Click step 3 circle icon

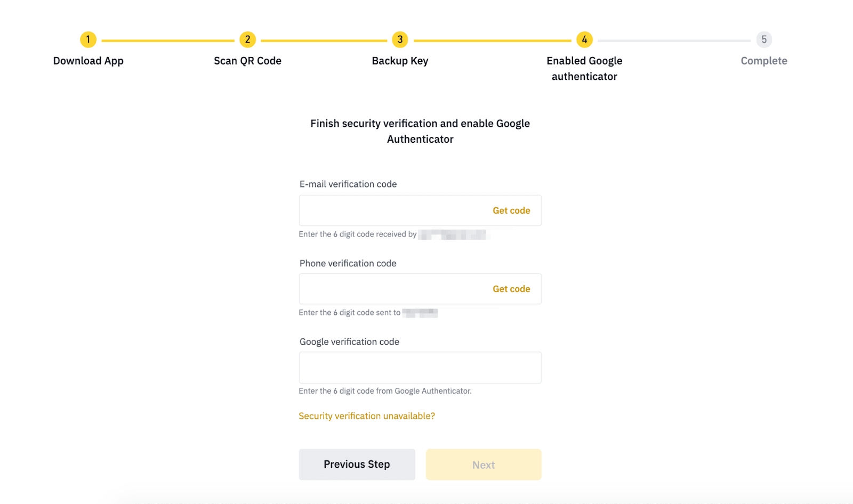pyautogui.click(x=400, y=39)
